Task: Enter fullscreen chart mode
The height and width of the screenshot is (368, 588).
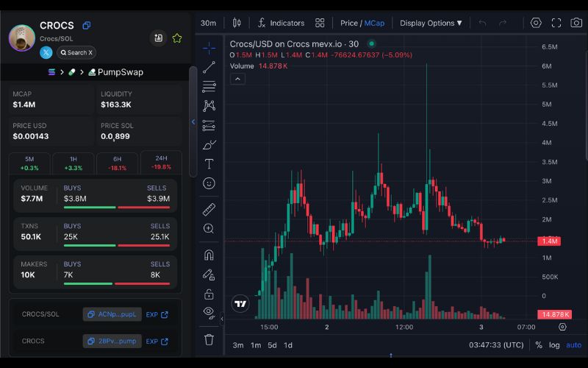Action: (x=556, y=23)
